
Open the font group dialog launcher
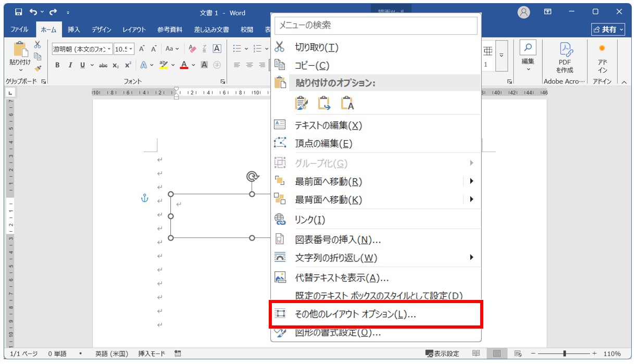point(223,81)
